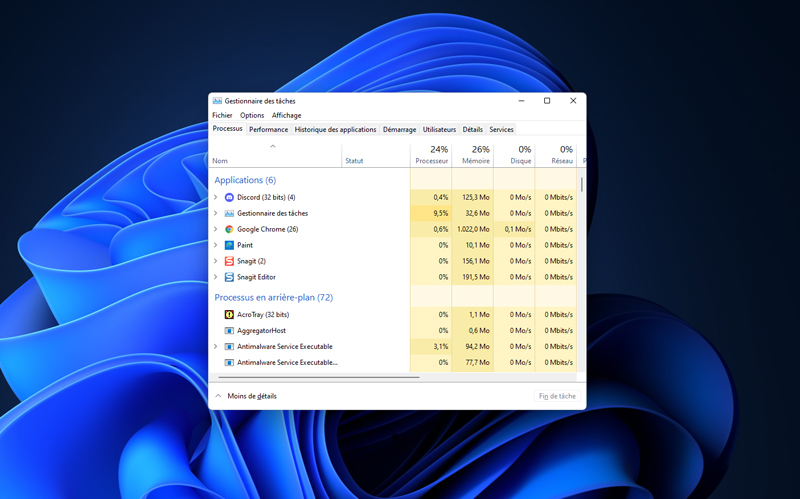The width and height of the screenshot is (800, 499).
Task: Click the 0,1 Mo/s disk value
Action: click(x=518, y=229)
